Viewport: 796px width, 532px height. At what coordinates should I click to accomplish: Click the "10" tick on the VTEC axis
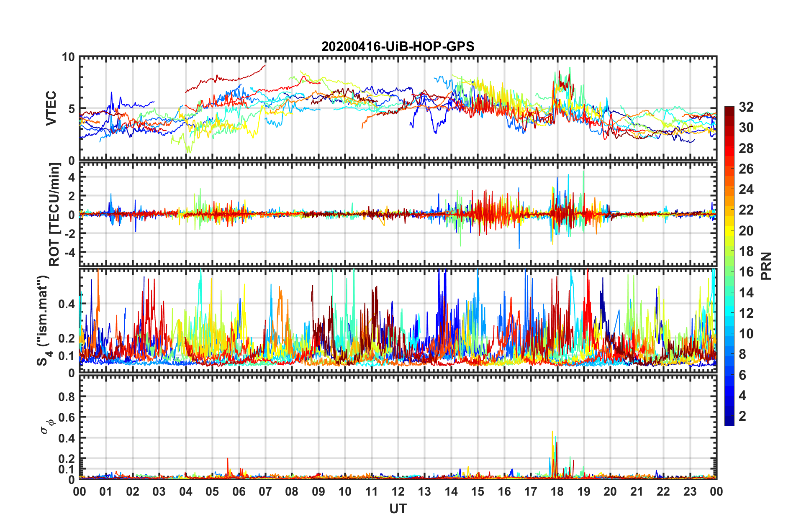click(x=68, y=57)
